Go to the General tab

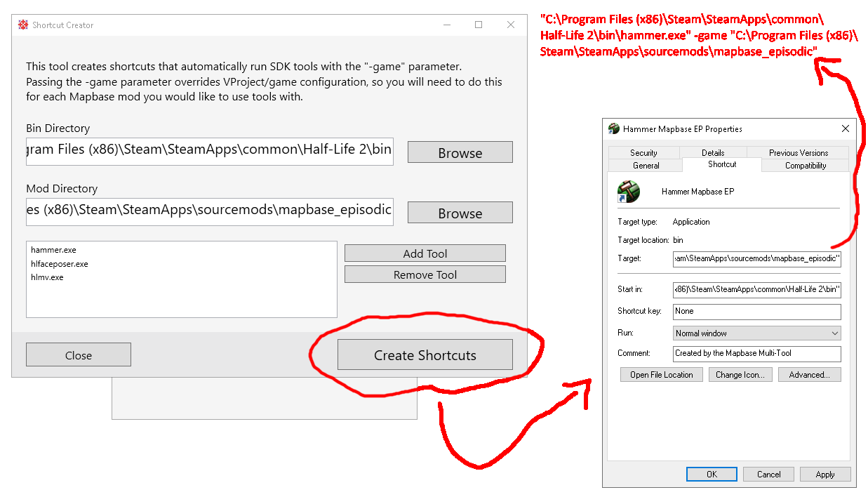pos(646,166)
